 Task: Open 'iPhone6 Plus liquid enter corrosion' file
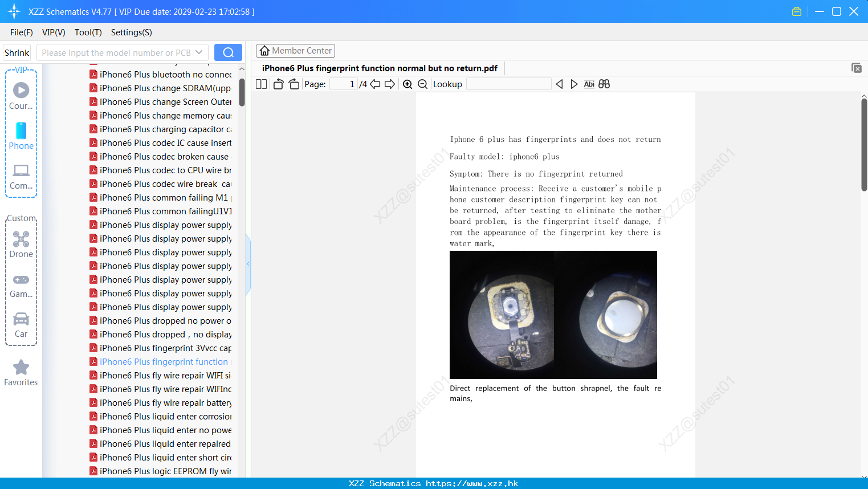pyautogui.click(x=161, y=417)
